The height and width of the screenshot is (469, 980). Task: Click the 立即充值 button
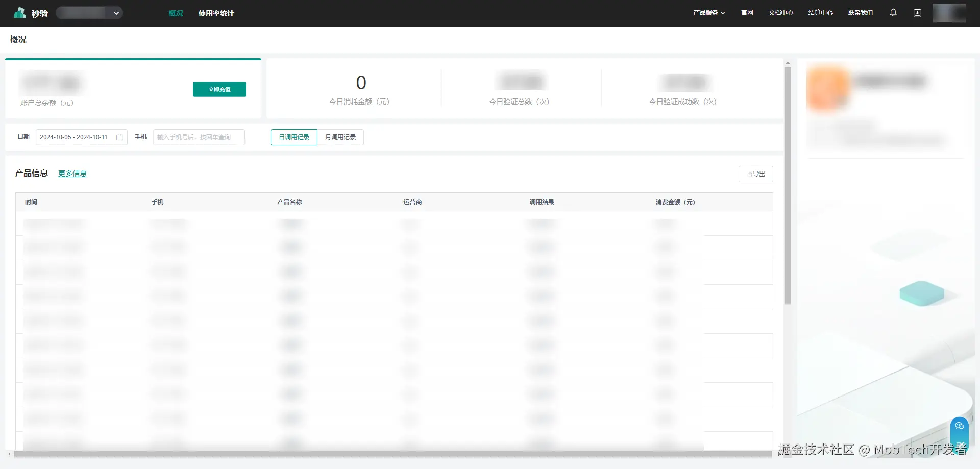click(219, 89)
